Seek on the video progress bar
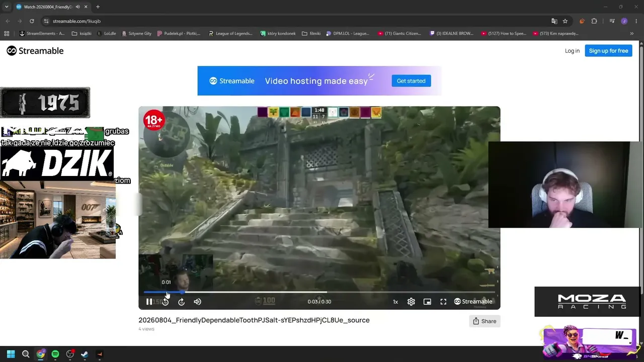 pos(319,292)
